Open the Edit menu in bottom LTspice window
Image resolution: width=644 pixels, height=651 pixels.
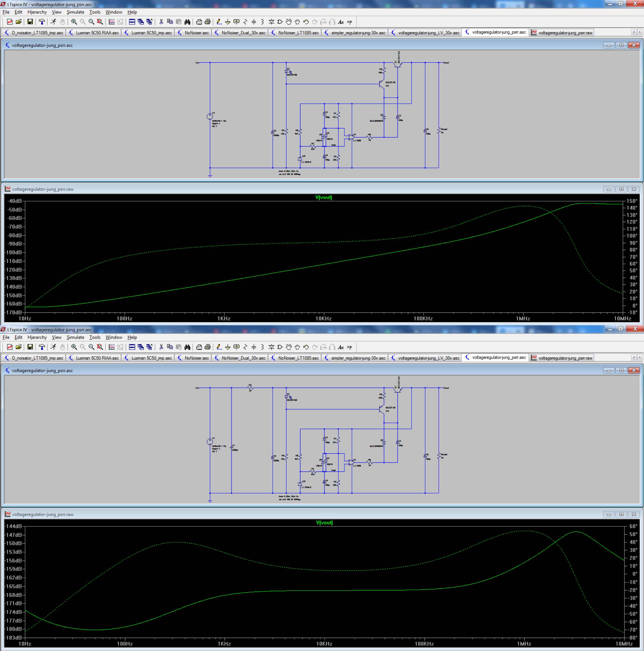19,337
